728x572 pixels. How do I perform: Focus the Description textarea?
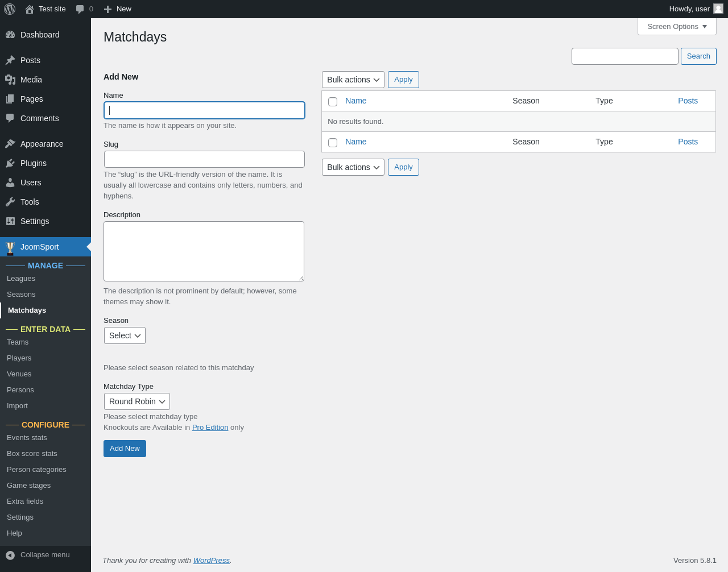click(x=204, y=251)
